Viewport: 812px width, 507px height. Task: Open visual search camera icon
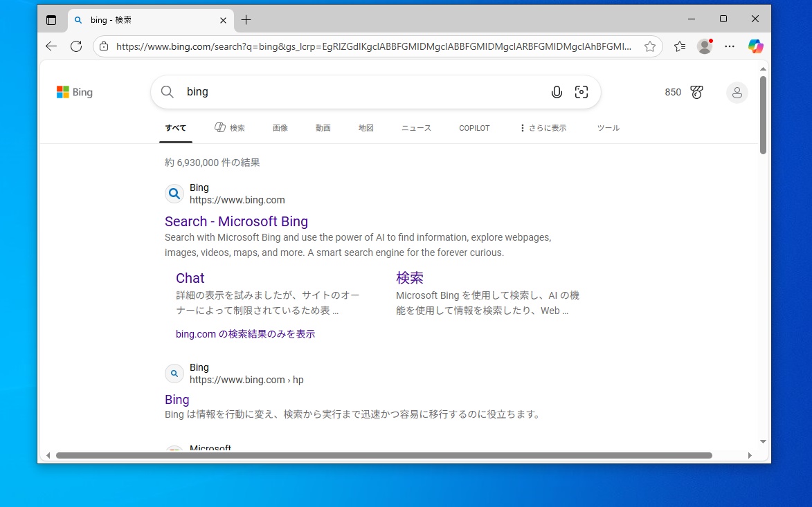coord(581,92)
